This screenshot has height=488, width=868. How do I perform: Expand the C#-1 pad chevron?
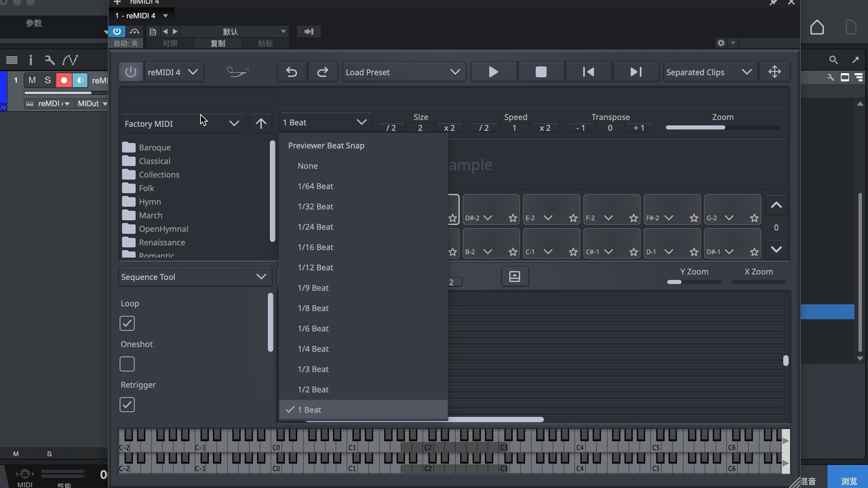coord(609,252)
